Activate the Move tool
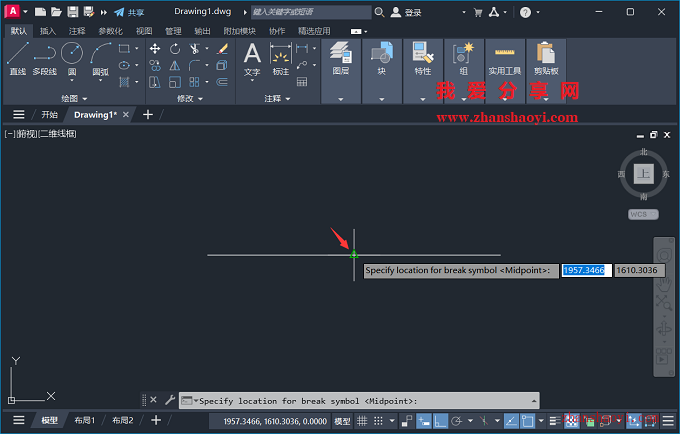Image resolution: width=680 pixels, height=434 pixels. point(155,49)
